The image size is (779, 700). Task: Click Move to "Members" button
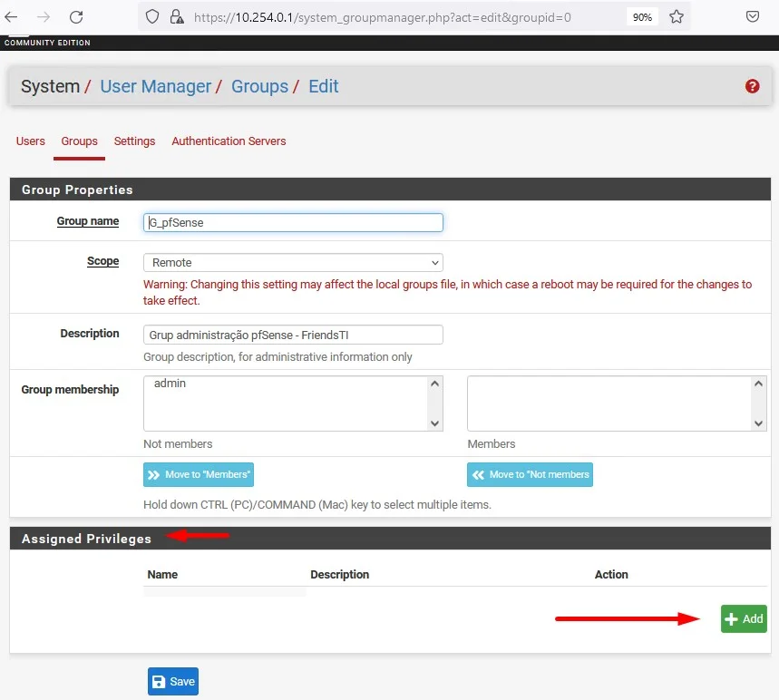[198, 474]
